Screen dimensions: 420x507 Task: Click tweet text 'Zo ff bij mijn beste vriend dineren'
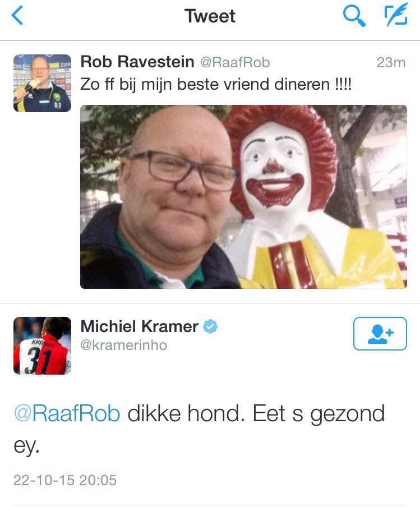(205, 85)
